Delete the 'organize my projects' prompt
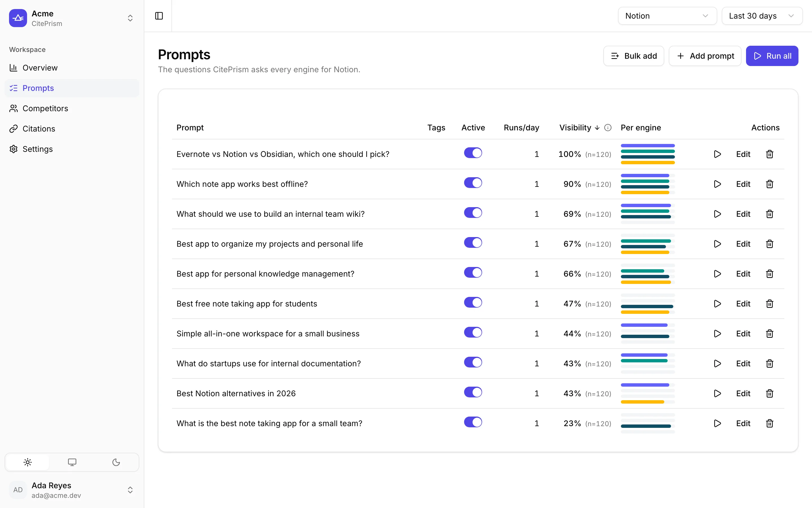Viewport: 812px width, 508px height. click(x=769, y=244)
